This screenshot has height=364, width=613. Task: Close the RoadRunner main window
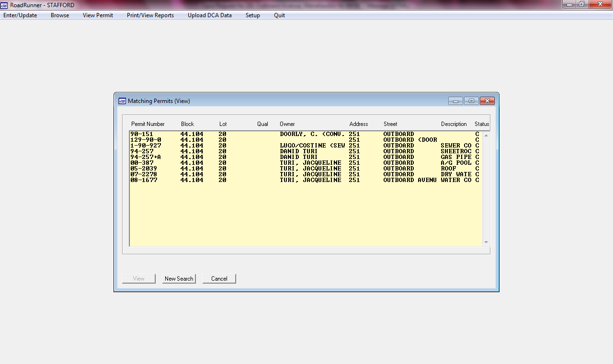pyautogui.click(x=599, y=4)
